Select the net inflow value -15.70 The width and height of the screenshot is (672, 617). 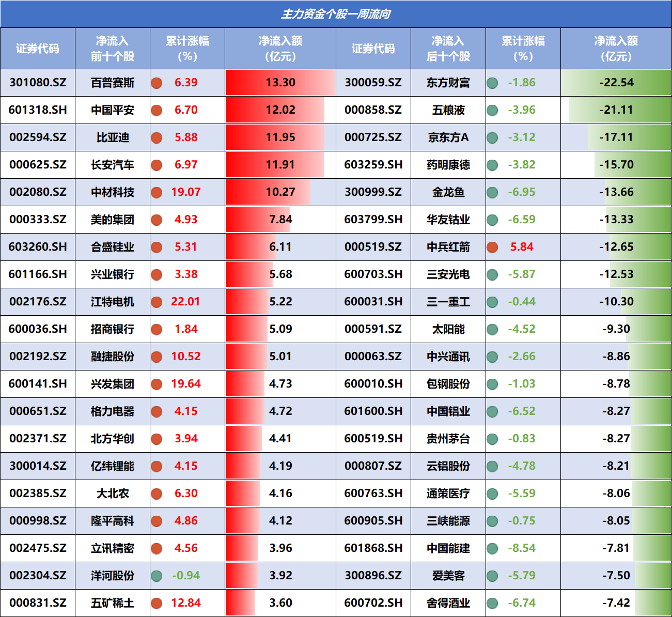(616, 165)
